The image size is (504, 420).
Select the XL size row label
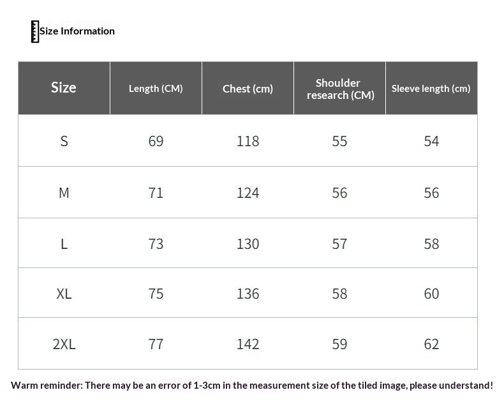[64, 294]
